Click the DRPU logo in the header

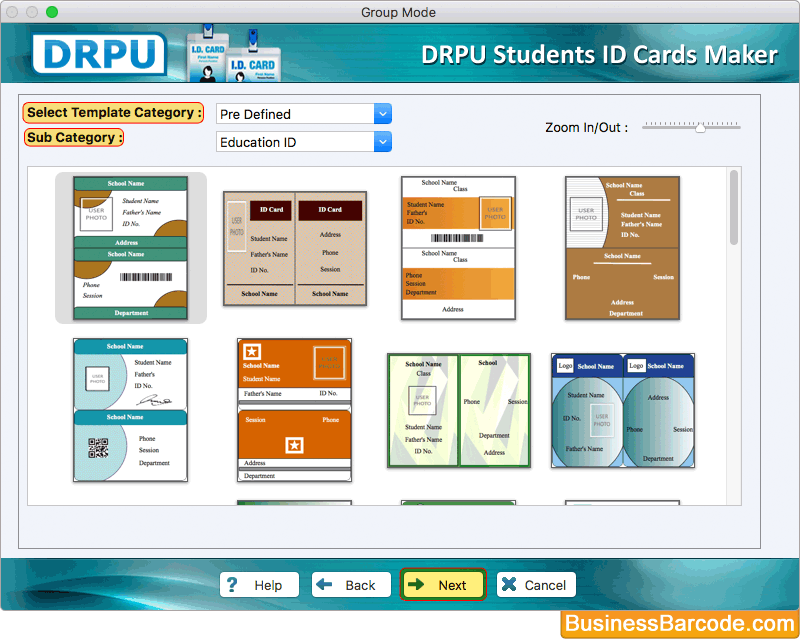point(100,54)
